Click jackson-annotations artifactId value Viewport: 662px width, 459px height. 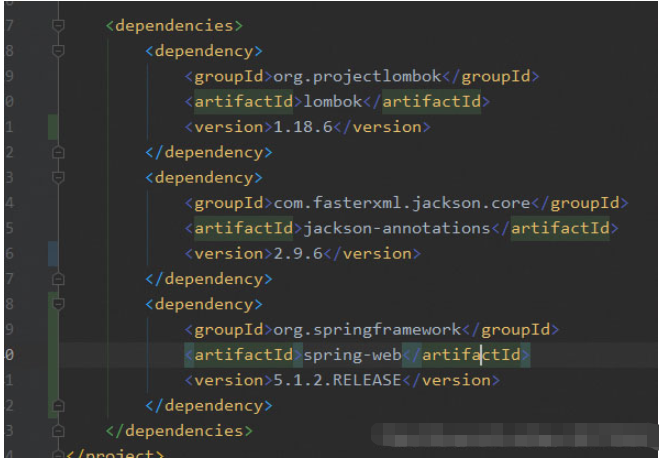(x=397, y=228)
